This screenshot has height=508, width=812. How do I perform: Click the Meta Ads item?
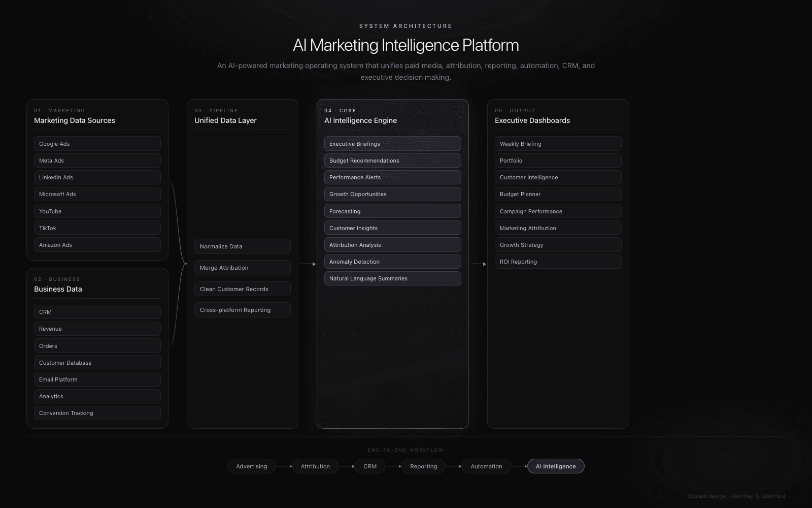[x=97, y=161]
